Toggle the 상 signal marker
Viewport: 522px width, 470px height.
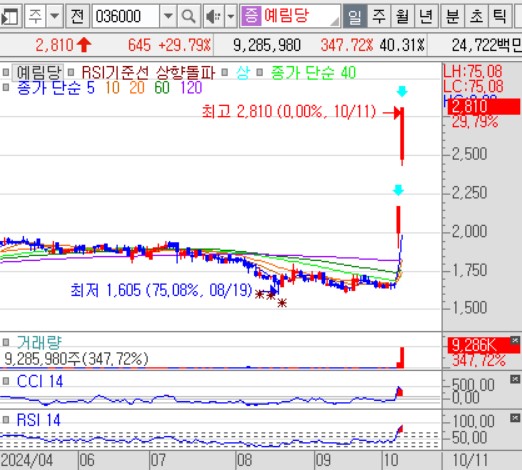coord(225,72)
